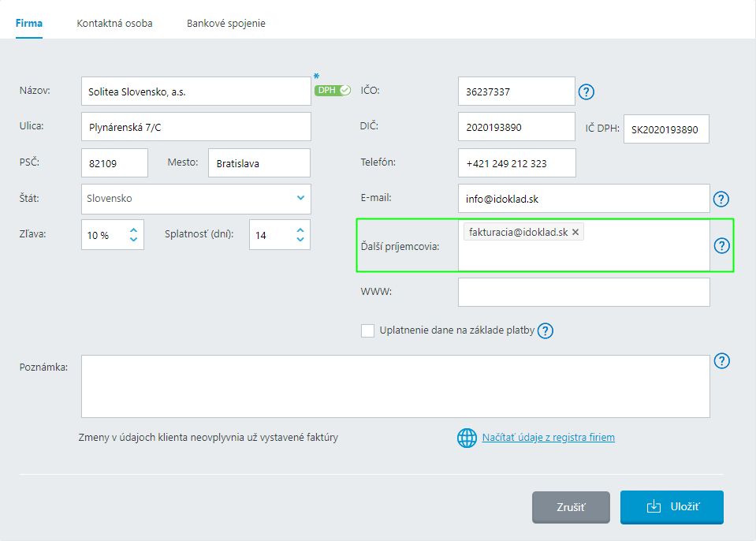Enable Uplatnenie dane na základe platby checkbox
Image resolution: width=756 pixels, height=541 pixels.
tap(367, 330)
